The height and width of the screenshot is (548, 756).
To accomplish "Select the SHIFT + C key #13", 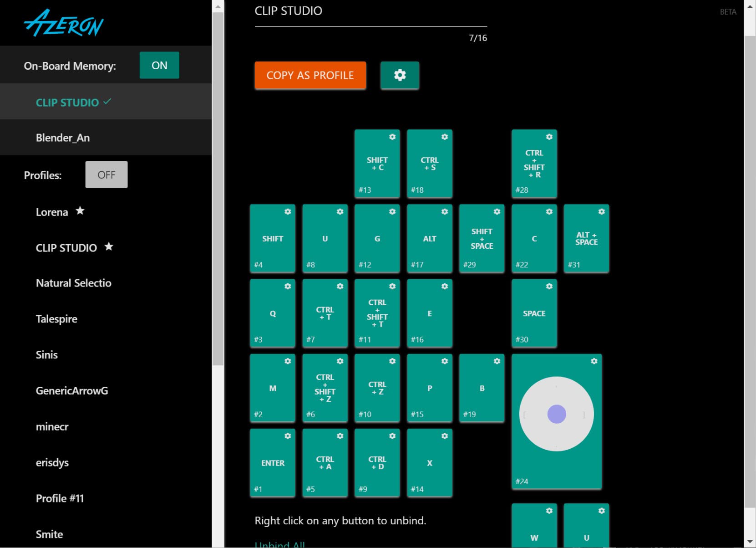I will (377, 164).
